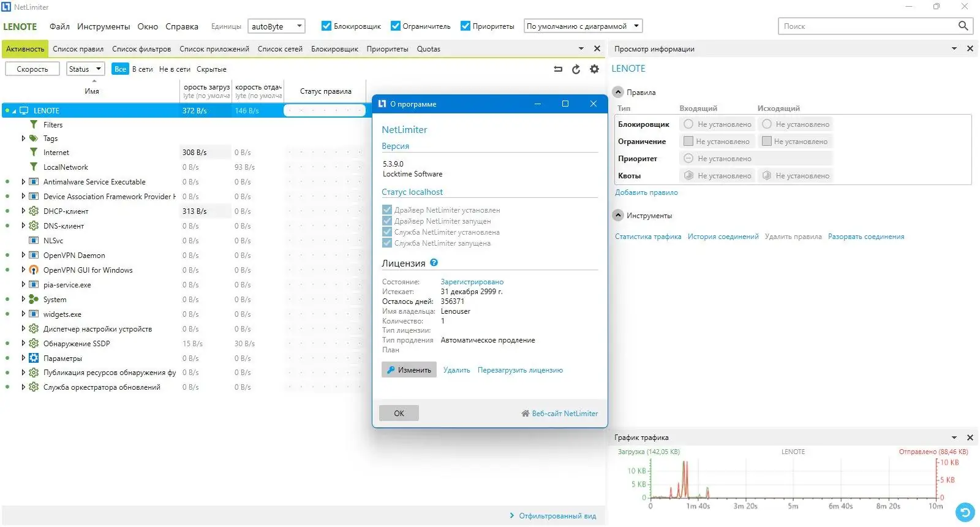Click the pia-service.exe application icon
The image size is (980, 527).
click(x=34, y=284)
